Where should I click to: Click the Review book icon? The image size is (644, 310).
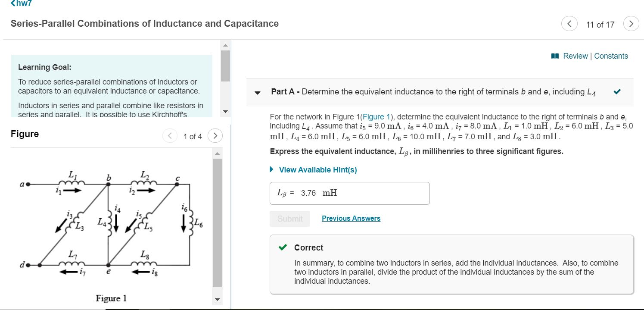(x=555, y=56)
